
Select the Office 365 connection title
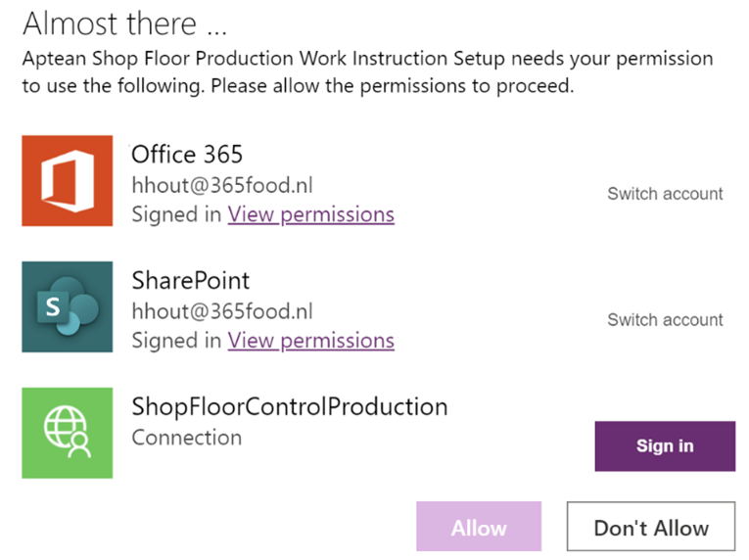point(187,155)
